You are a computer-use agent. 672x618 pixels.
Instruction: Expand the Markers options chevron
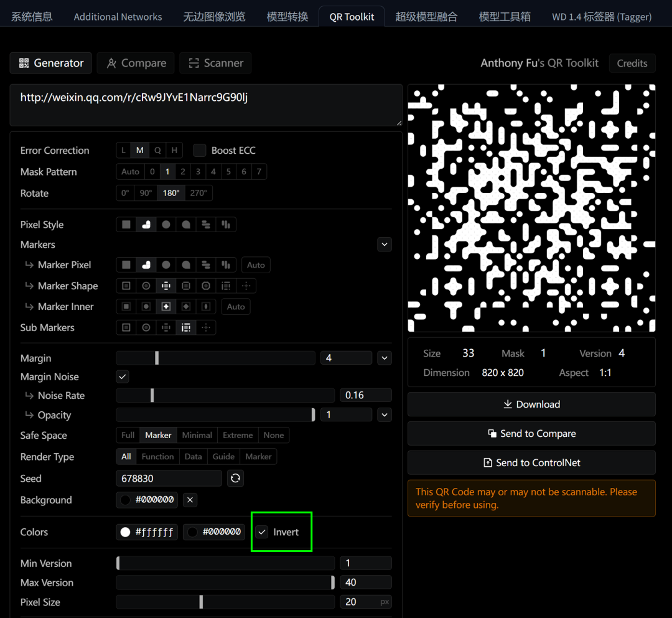(384, 245)
